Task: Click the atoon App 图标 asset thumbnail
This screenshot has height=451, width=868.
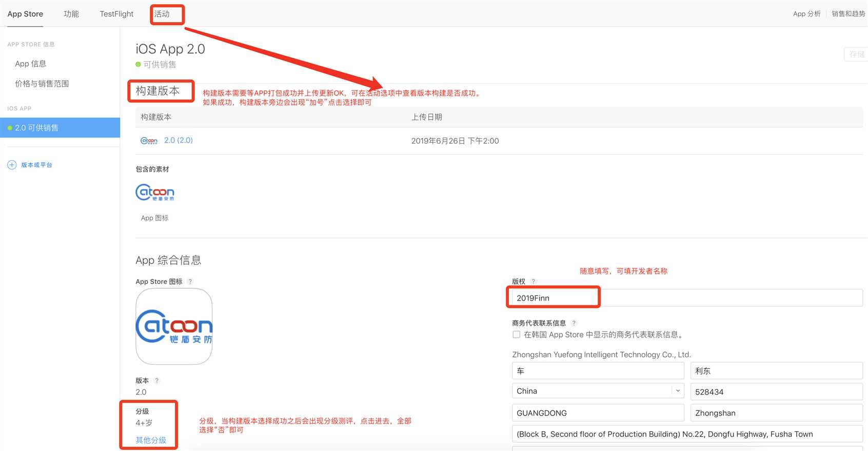Action: click(x=155, y=192)
